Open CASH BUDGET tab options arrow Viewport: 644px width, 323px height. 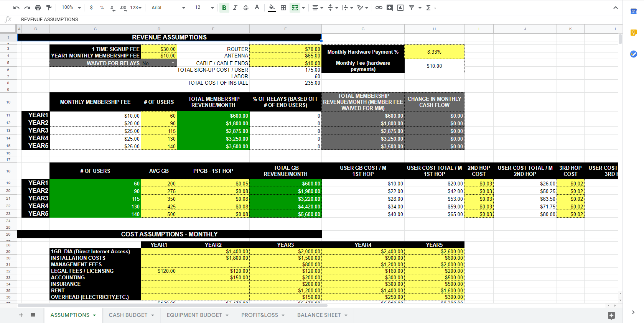point(153,315)
